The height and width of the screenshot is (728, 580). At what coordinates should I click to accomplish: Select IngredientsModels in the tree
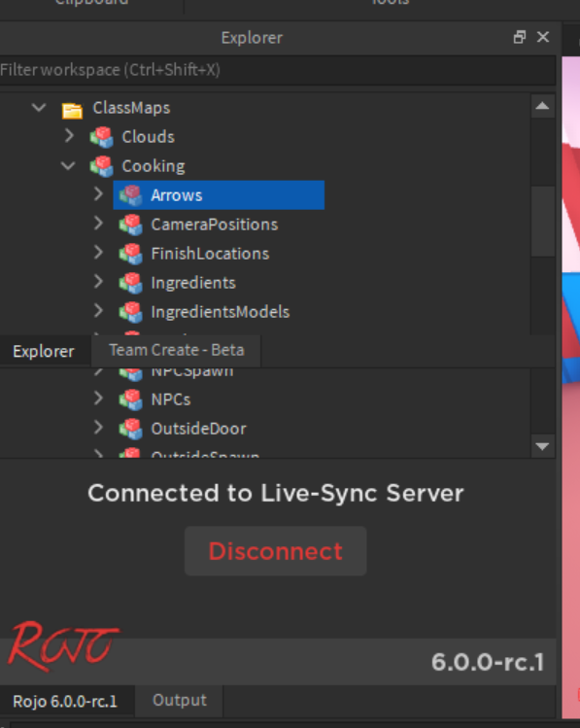[x=221, y=312]
